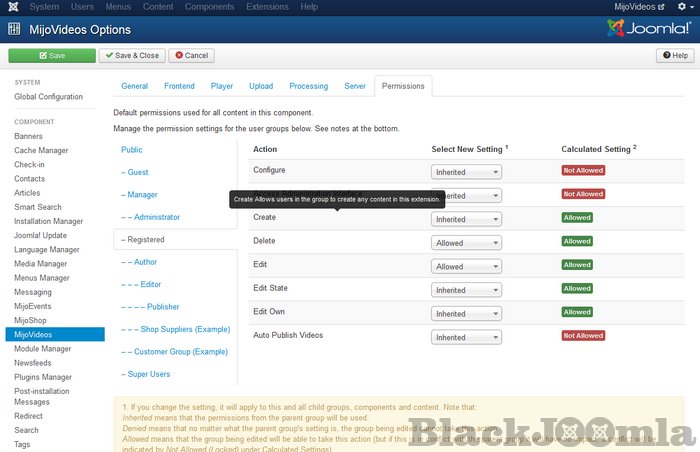Switch to the Processing tab

309,87
